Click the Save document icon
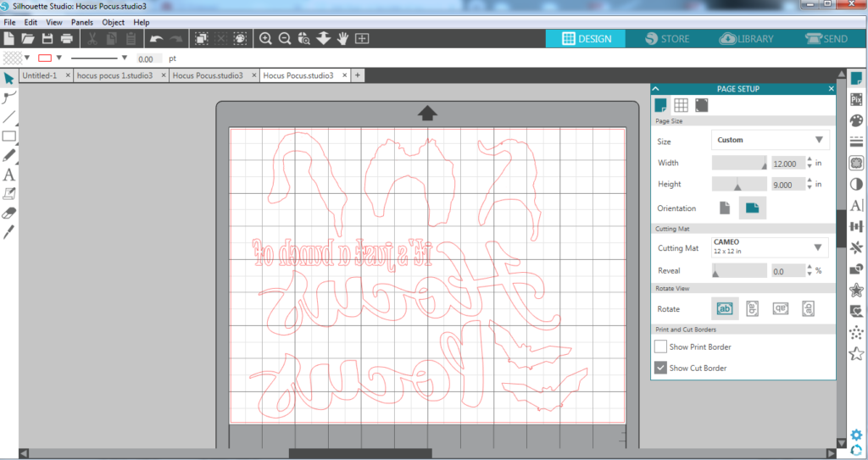The height and width of the screenshot is (460, 868). (47, 39)
